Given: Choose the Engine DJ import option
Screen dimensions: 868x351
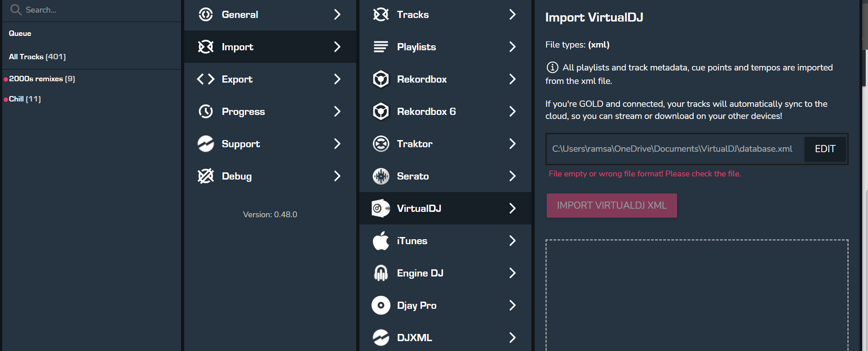Looking at the screenshot, I should (x=445, y=273).
